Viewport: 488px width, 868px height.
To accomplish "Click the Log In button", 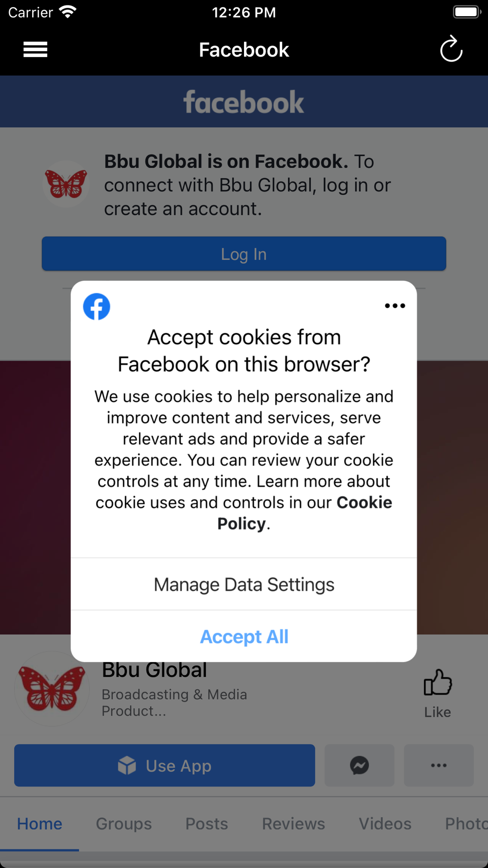I will [244, 254].
